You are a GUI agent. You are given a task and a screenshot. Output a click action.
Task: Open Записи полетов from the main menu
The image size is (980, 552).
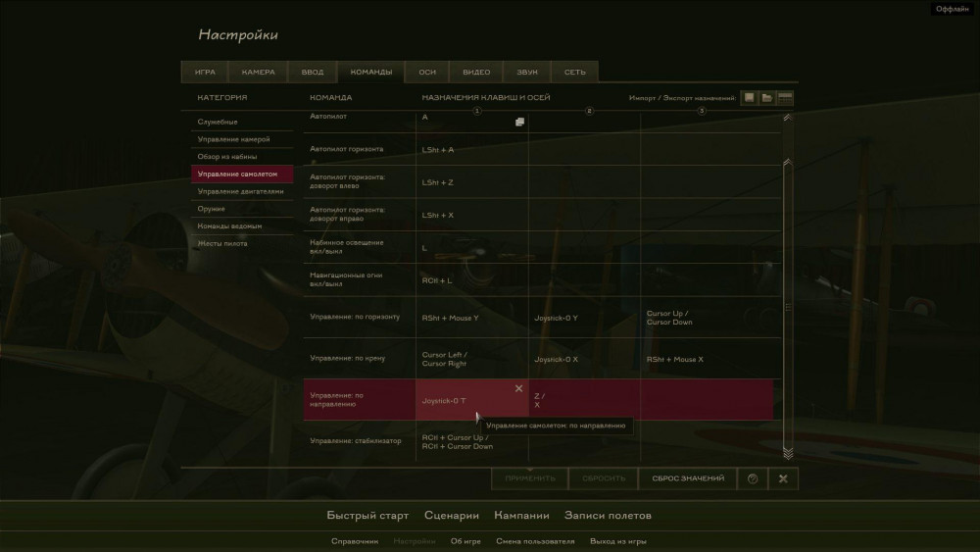pyautogui.click(x=608, y=516)
